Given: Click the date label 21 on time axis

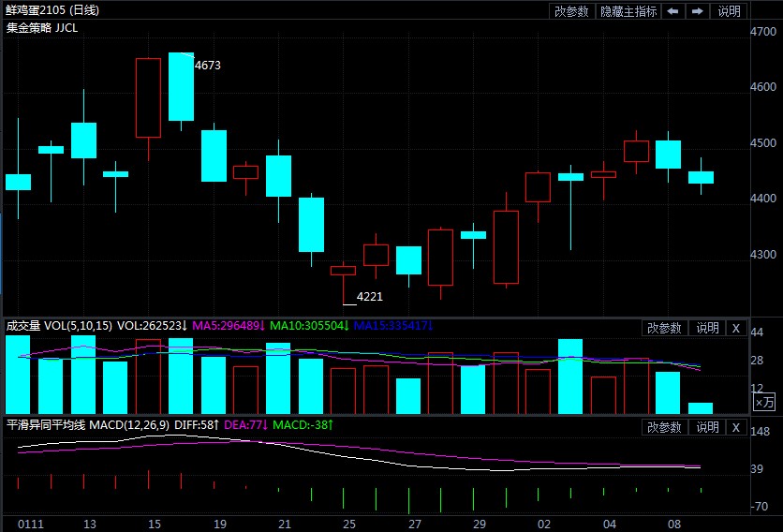Looking at the screenshot, I should pyautogui.click(x=285, y=523).
